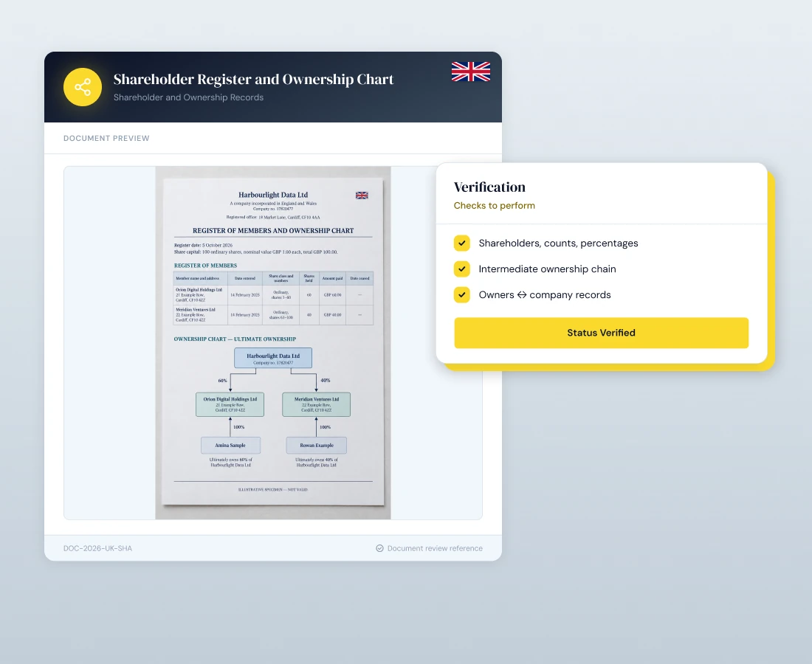Click the Status Verified button

601,333
